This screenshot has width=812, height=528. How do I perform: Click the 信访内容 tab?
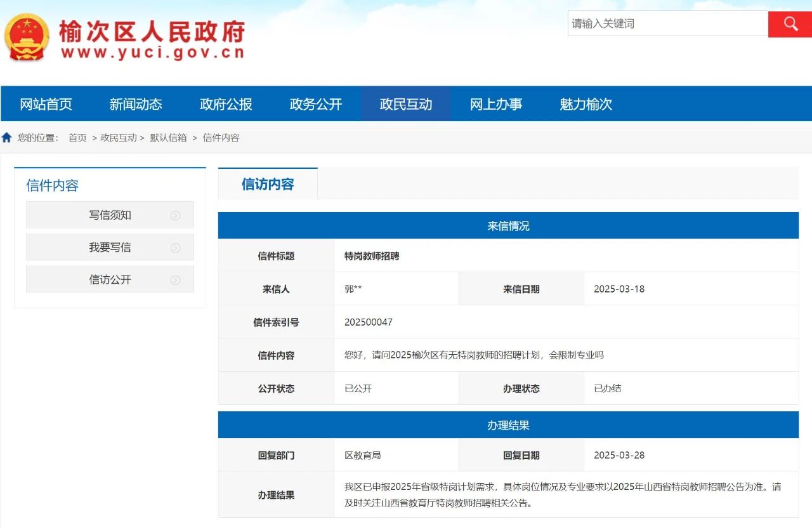coord(268,184)
